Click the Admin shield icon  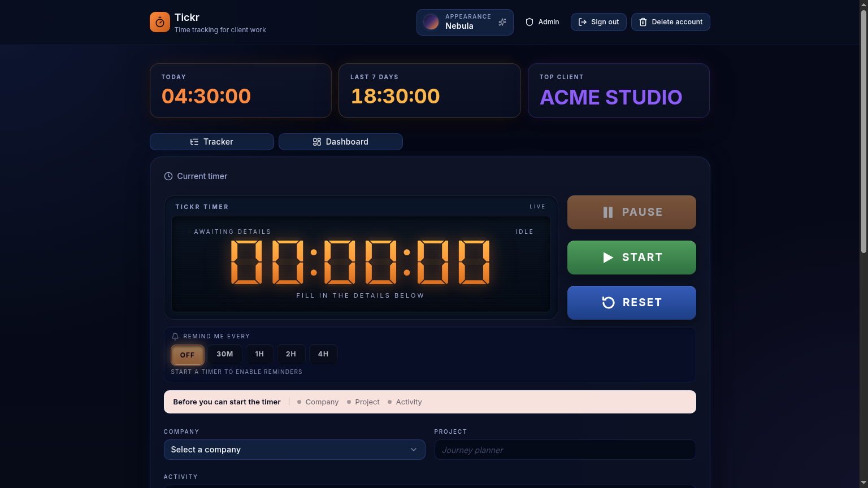[530, 22]
